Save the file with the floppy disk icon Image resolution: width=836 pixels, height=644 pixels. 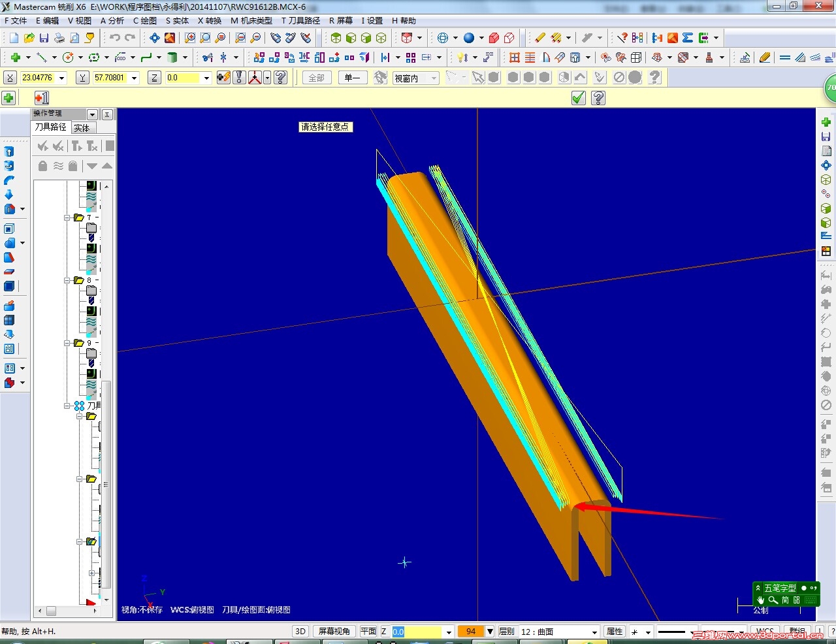44,38
